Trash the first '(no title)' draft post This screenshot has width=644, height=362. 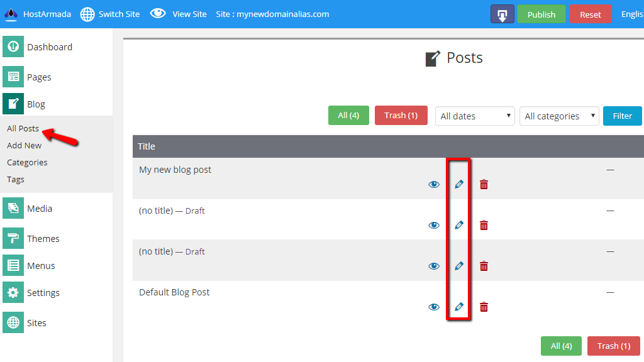(x=484, y=226)
